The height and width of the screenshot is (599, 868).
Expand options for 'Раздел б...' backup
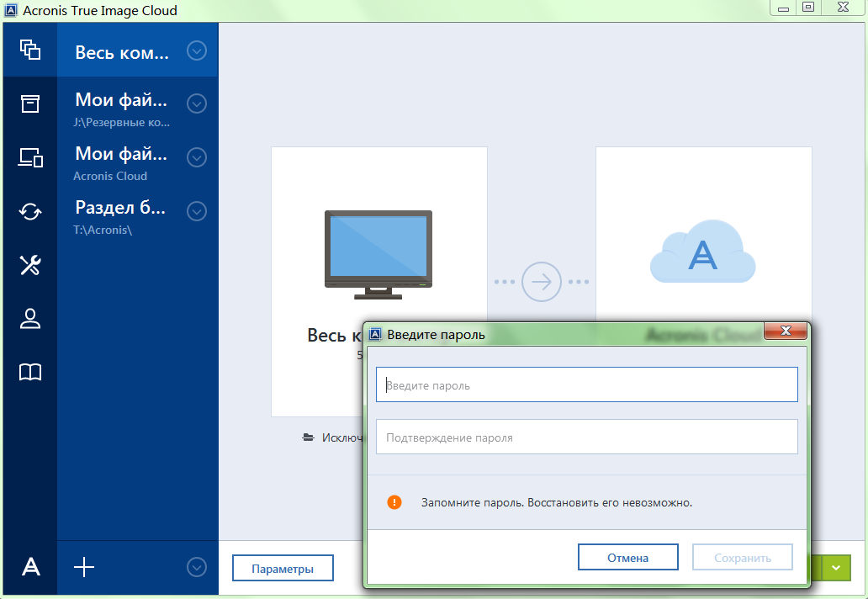[197, 211]
